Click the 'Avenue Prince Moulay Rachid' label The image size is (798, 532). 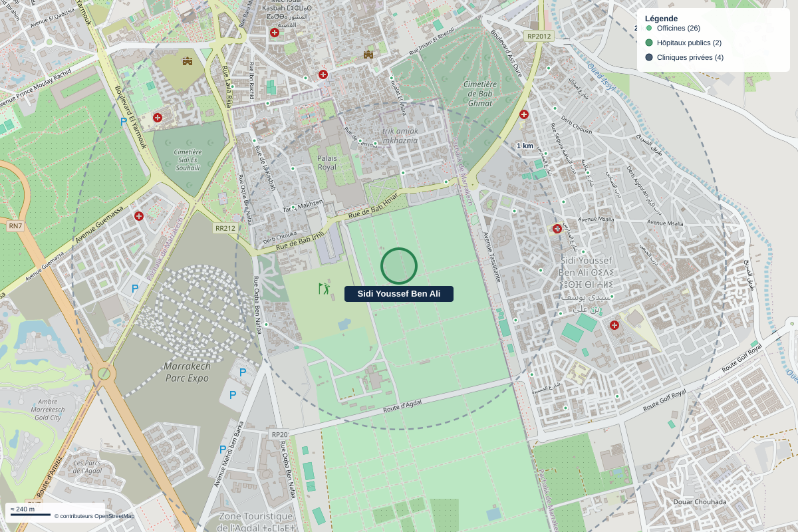(36, 90)
